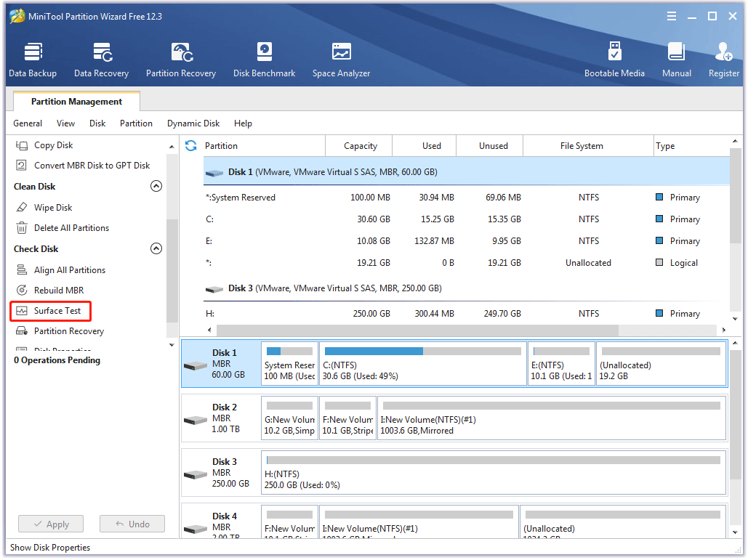Viewport: 748px width, 560px height.
Task: Select I:New Volume Mirrored block in Disk 2
Action: point(552,418)
